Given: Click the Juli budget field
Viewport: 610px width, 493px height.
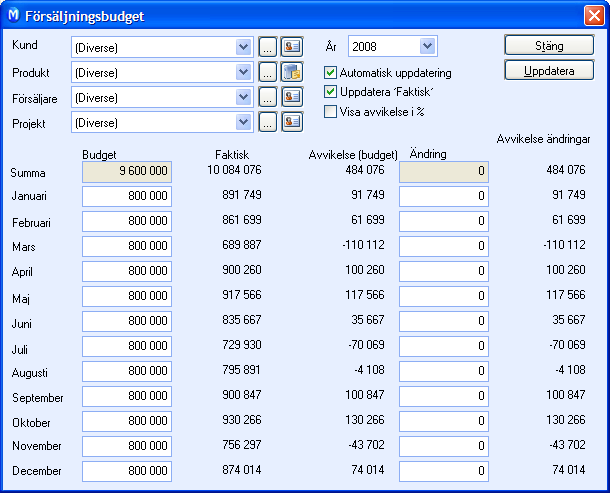Looking at the screenshot, I should 127,346.
